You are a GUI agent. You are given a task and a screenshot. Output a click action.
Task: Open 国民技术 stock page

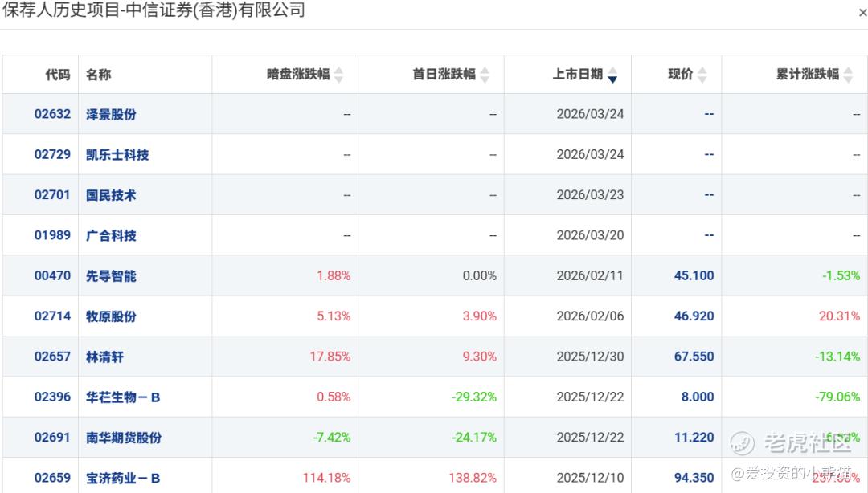pyautogui.click(x=111, y=195)
